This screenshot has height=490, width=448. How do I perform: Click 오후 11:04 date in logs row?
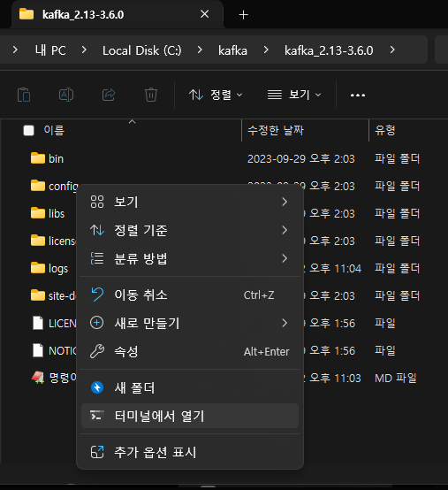coord(335,268)
